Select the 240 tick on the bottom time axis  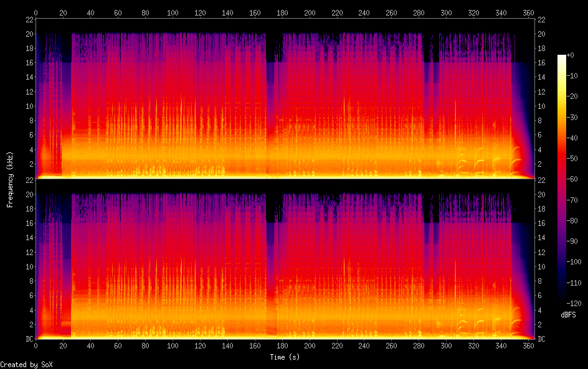point(364,345)
